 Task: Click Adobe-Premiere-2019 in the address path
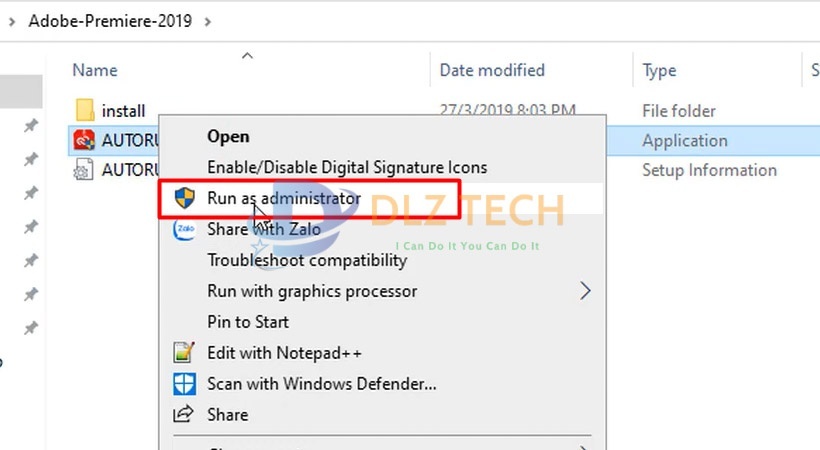click(x=110, y=19)
